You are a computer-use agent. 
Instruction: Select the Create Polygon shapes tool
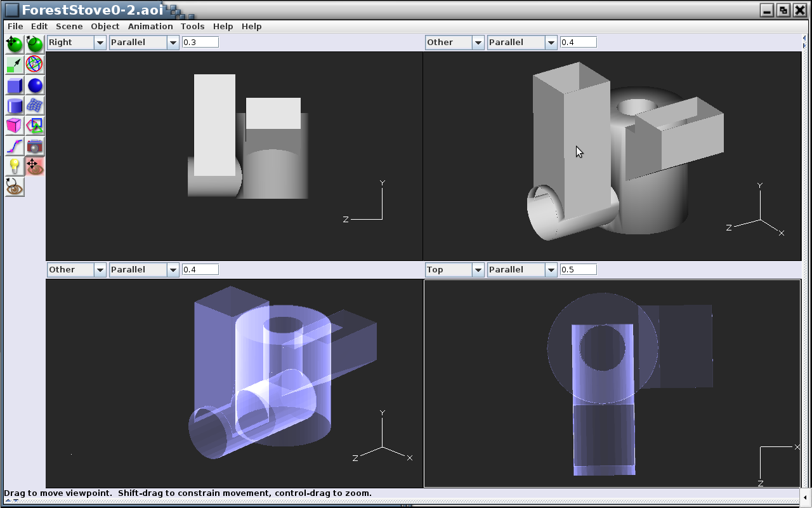35,126
